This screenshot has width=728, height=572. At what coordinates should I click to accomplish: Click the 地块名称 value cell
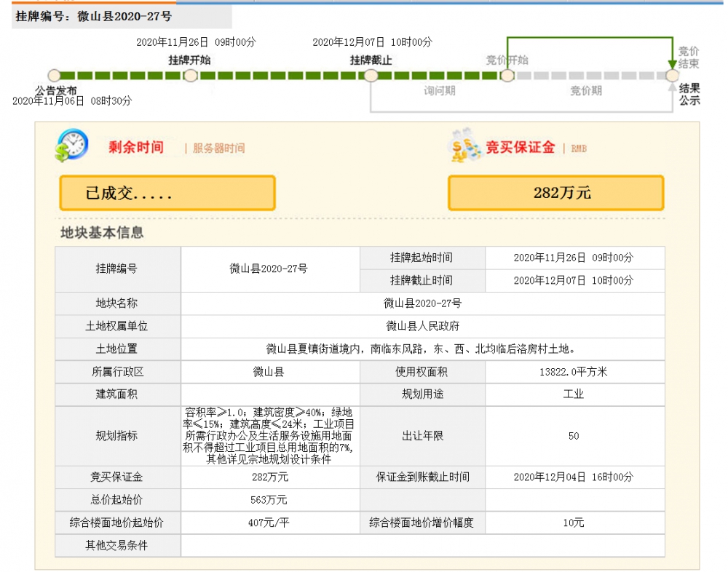[422, 303]
